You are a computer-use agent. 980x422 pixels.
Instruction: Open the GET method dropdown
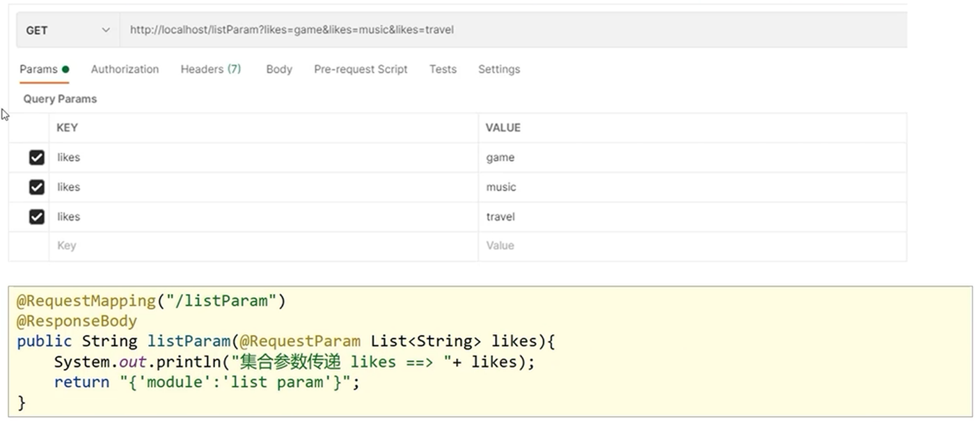click(68, 30)
